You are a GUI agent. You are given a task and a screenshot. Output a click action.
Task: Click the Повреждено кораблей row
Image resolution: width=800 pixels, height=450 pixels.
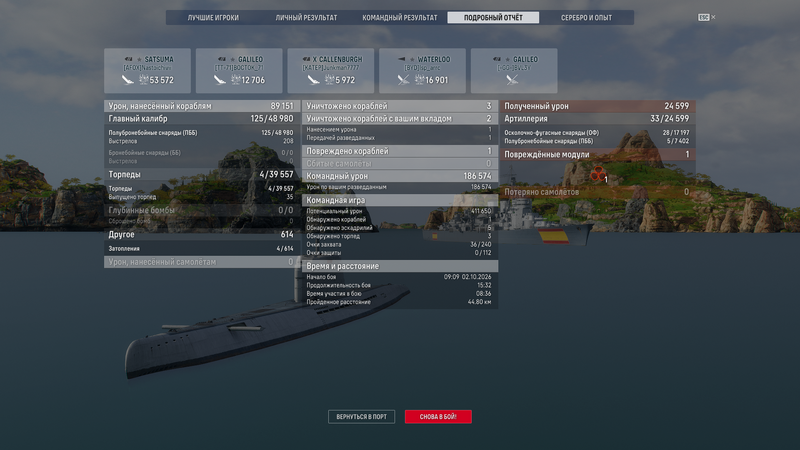point(400,151)
